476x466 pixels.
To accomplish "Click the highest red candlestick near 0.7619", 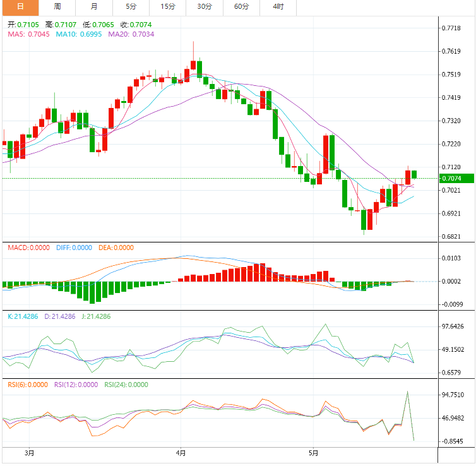I will point(193,65).
